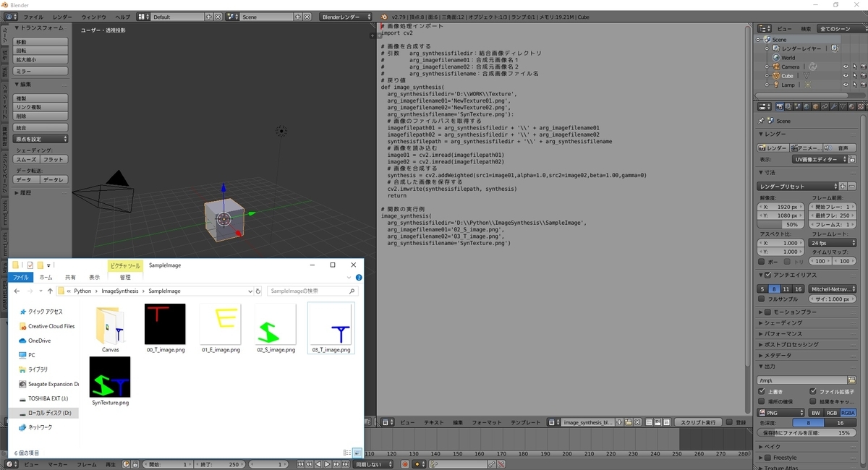Image resolution: width=868 pixels, height=470 pixels.
Task: Adjust the resolution percentage 50% slider
Action: (780, 225)
